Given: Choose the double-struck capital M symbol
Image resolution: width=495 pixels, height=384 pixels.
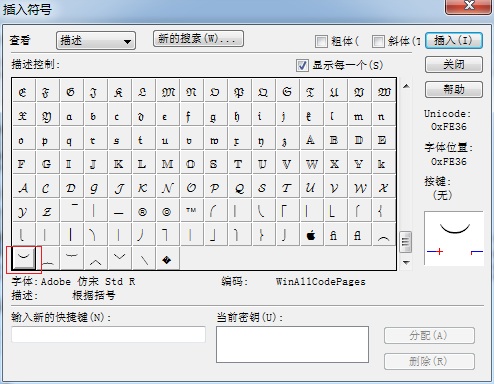Looking at the screenshot, I should tap(167, 164).
